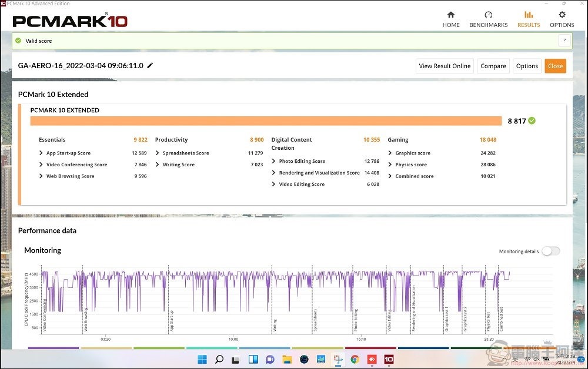Open Snipping Tool on taskbar

338,360
